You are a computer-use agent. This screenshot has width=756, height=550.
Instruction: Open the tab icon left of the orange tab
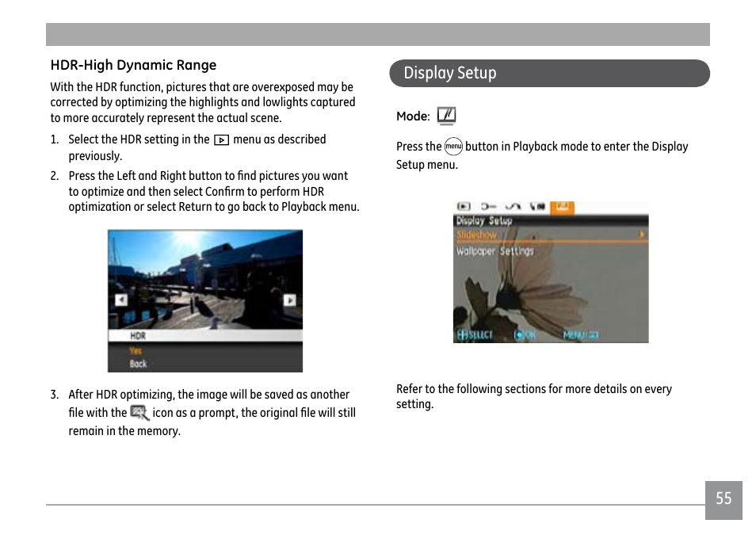pyautogui.click(x=537, y=207)
